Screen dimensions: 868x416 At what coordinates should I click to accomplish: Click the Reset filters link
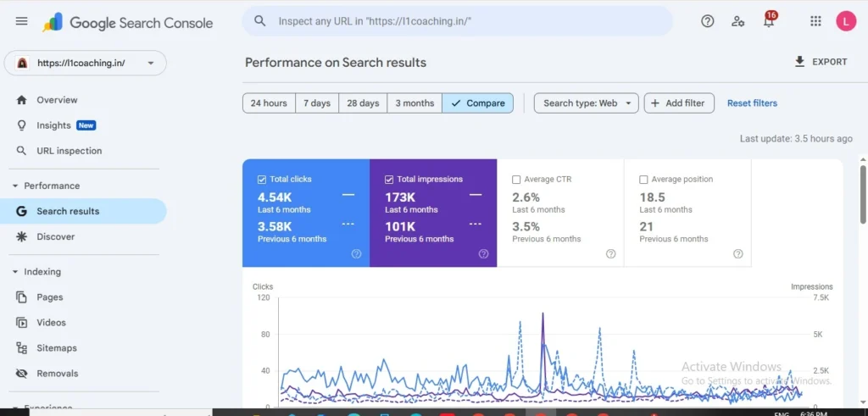click(x=753, y=103)
